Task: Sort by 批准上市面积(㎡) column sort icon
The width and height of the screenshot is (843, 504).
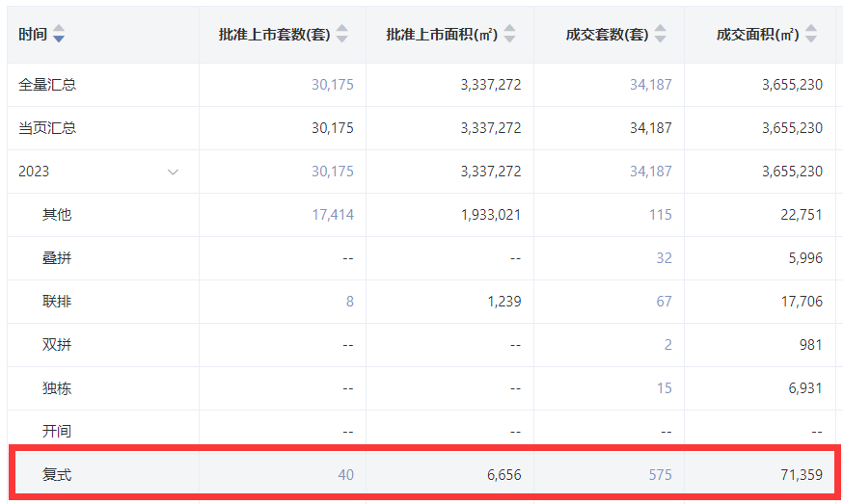Action: [x=509, y=34]
